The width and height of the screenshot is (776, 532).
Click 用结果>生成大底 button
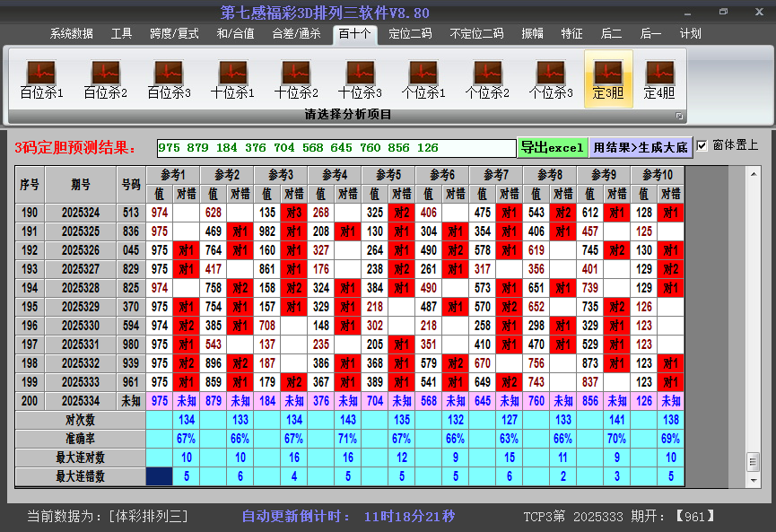(x=641, y=147)
